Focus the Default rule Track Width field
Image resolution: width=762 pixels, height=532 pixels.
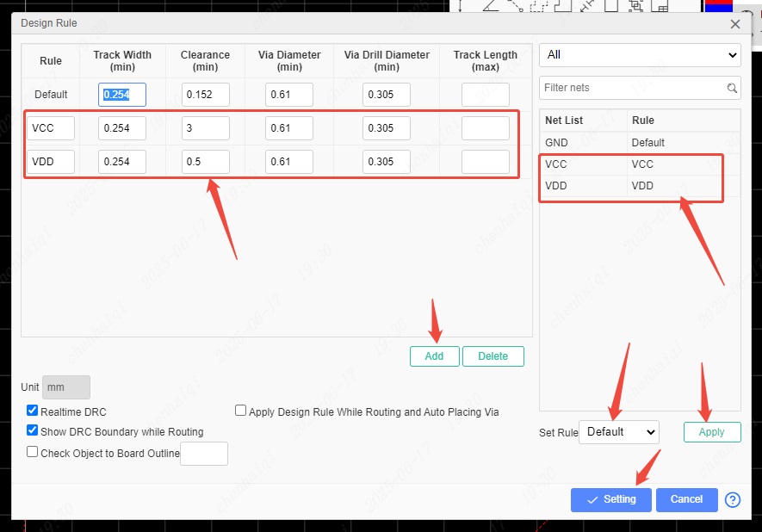(x=122, y=95)
